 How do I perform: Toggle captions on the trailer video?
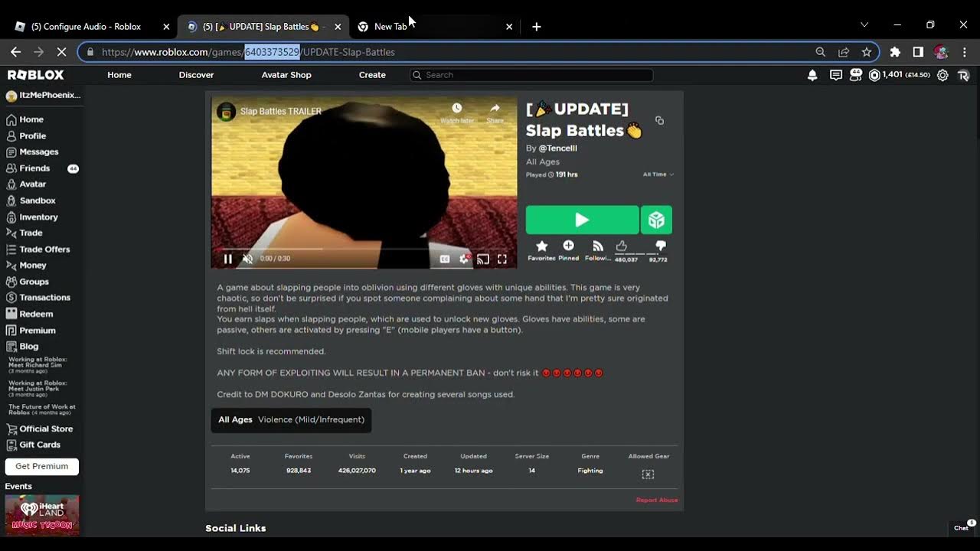click(x=445, y=259)
